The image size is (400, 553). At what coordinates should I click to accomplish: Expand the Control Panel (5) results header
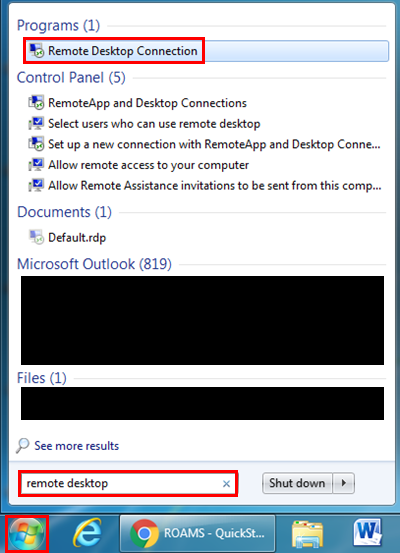tap(71, 78)
